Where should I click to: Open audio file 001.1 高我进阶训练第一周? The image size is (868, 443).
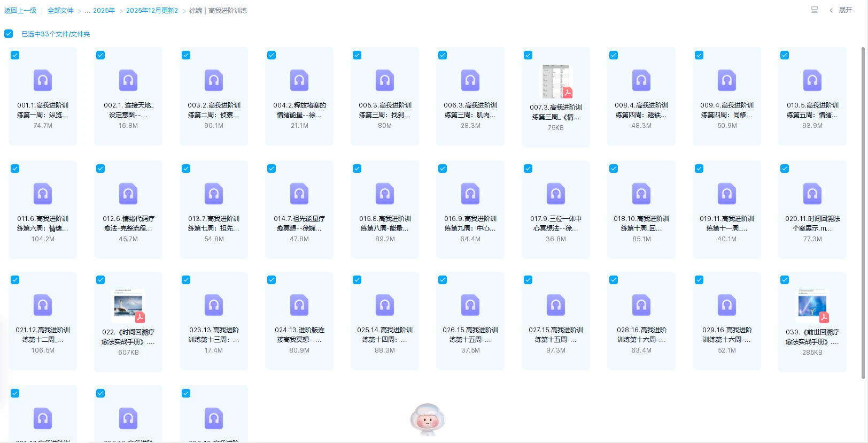click(43, 81)
